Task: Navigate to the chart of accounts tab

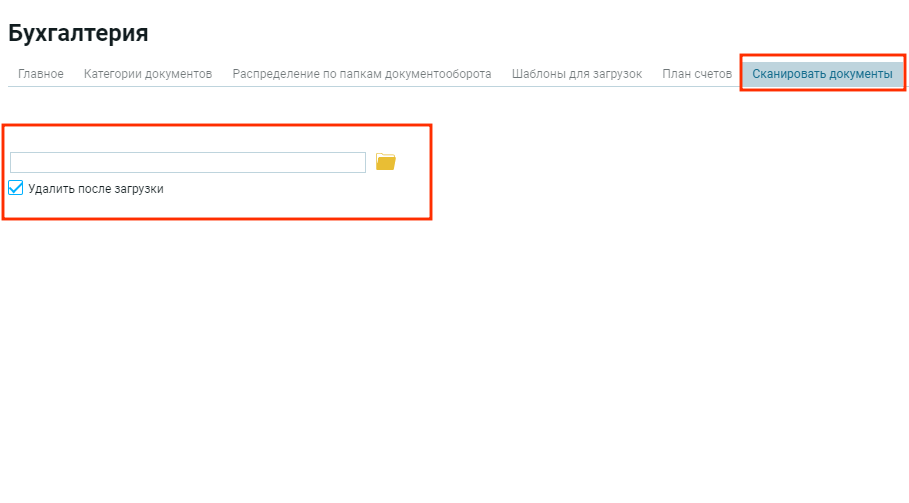Action: (x=697, y=74)
